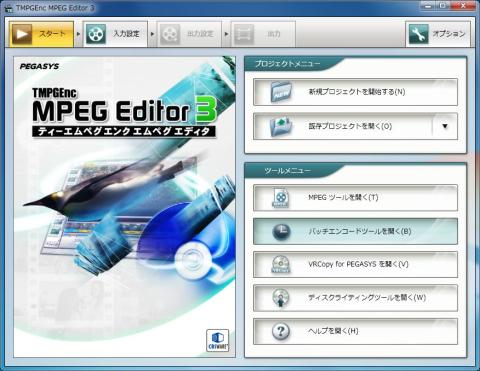Click the PEGASYS logo text
The width and height of the screenshot is (480, 371).
(x=39, y=66)
